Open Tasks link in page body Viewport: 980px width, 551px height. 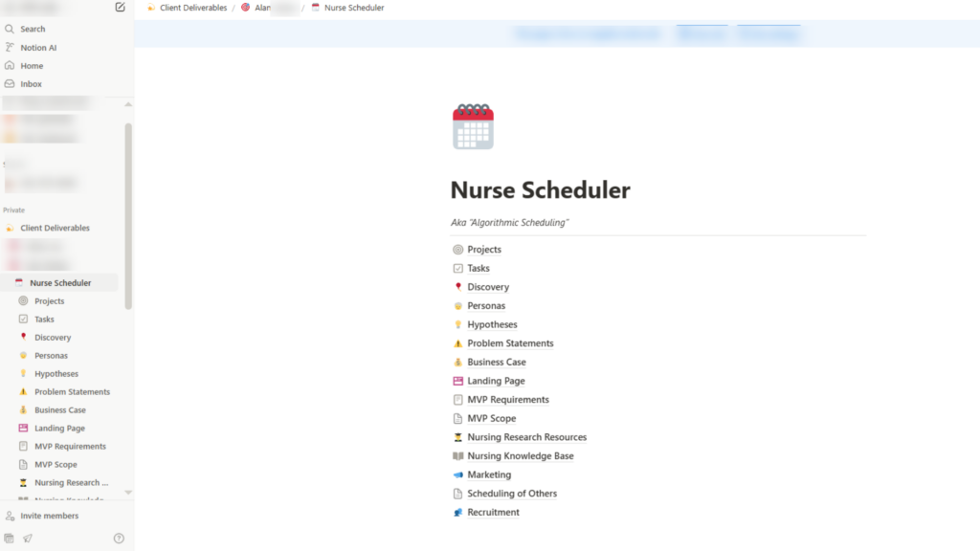(479, 268)
